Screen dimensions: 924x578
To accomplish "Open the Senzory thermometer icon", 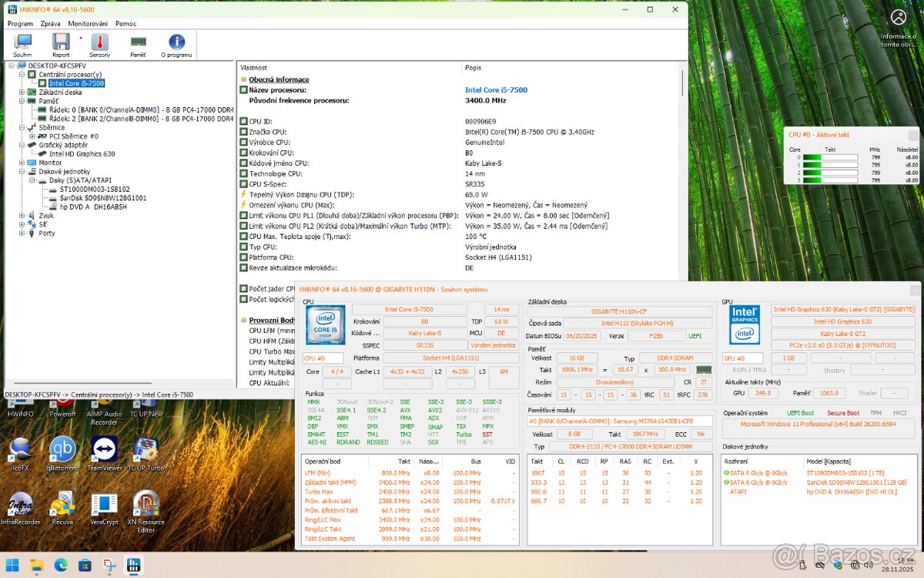I will tap(99, 45).
